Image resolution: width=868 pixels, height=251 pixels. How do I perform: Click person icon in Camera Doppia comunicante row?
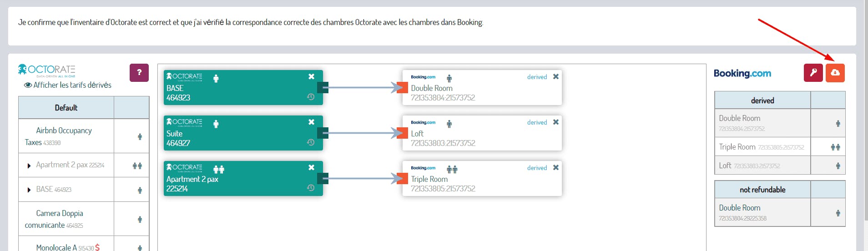[140, 219]
